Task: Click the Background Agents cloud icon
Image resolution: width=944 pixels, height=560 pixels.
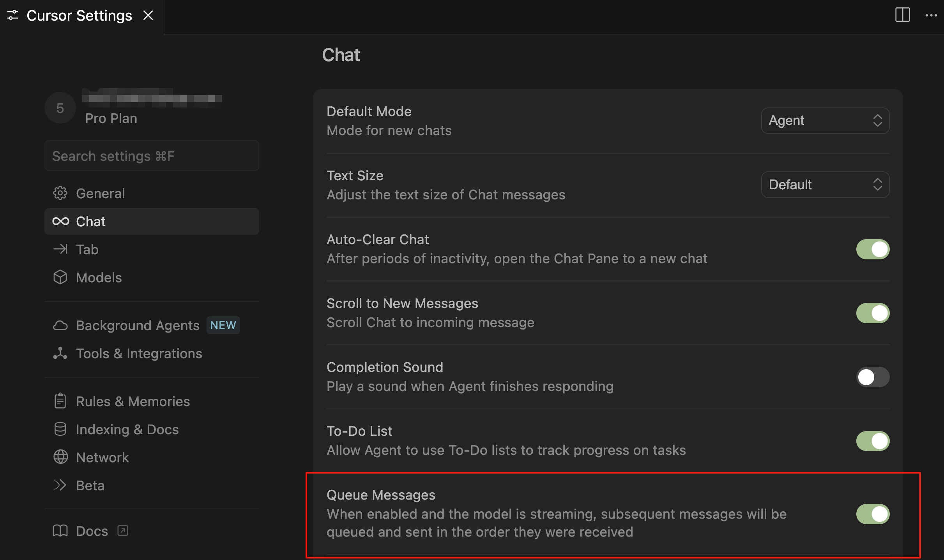Action: [x=60, y=325]
